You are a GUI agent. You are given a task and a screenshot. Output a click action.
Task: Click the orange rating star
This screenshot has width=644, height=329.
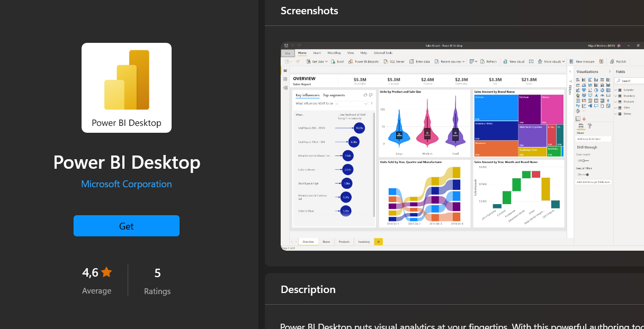point(106,272)
